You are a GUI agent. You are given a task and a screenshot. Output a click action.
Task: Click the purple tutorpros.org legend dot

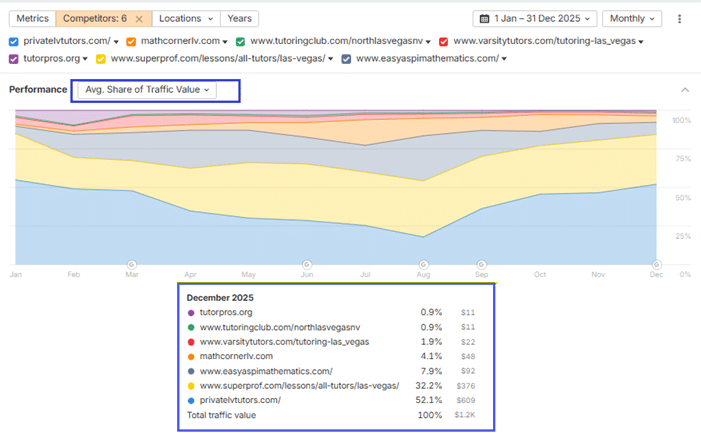[x=191, y=313]
